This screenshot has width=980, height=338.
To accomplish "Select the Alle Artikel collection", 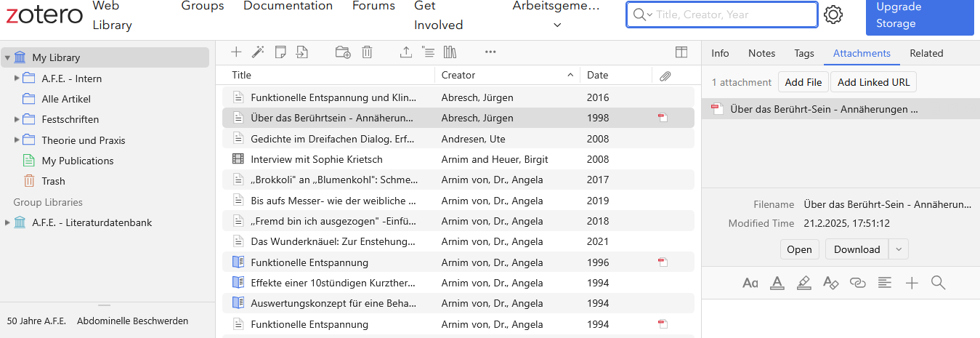I will (66, 99).
